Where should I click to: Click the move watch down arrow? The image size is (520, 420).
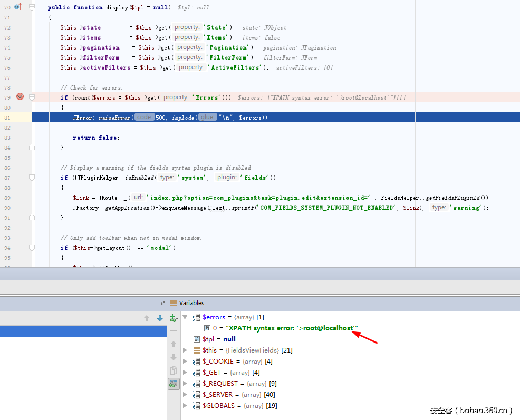click(174, 357)
